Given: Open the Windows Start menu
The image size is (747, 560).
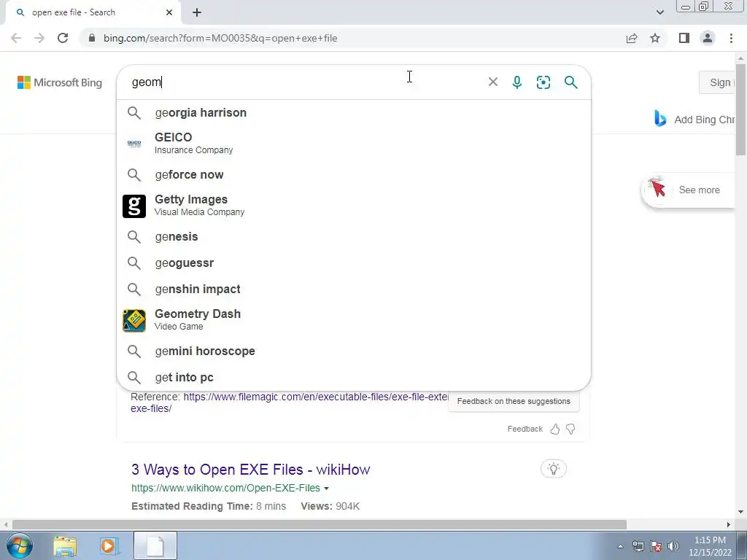Looking at the screenshot, I should (19, 545).
